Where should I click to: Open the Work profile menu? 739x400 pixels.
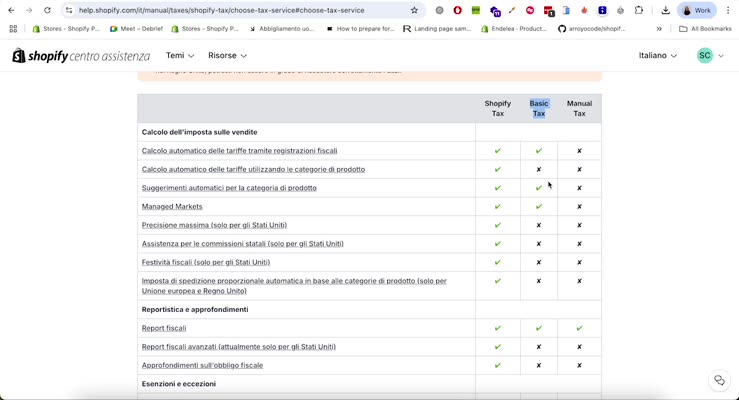[697, 10]
